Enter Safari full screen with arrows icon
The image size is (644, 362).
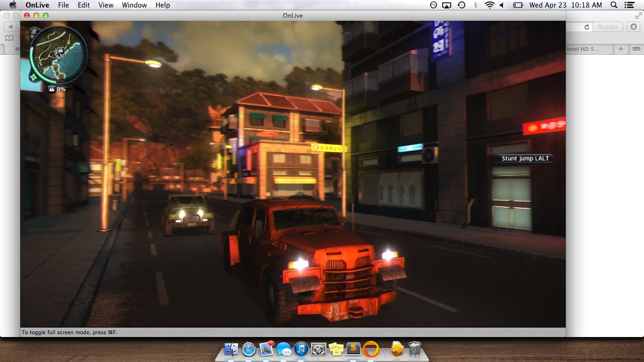[638, 16]
